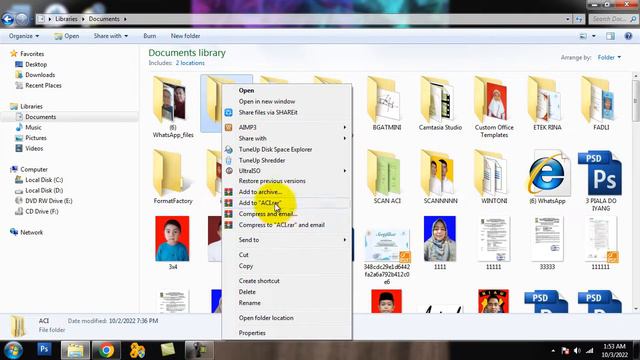Choose TuneUp Disk Space Explorer
This screenshot has width=640, height=360.
pyautogui.click(x=275, y=149)
